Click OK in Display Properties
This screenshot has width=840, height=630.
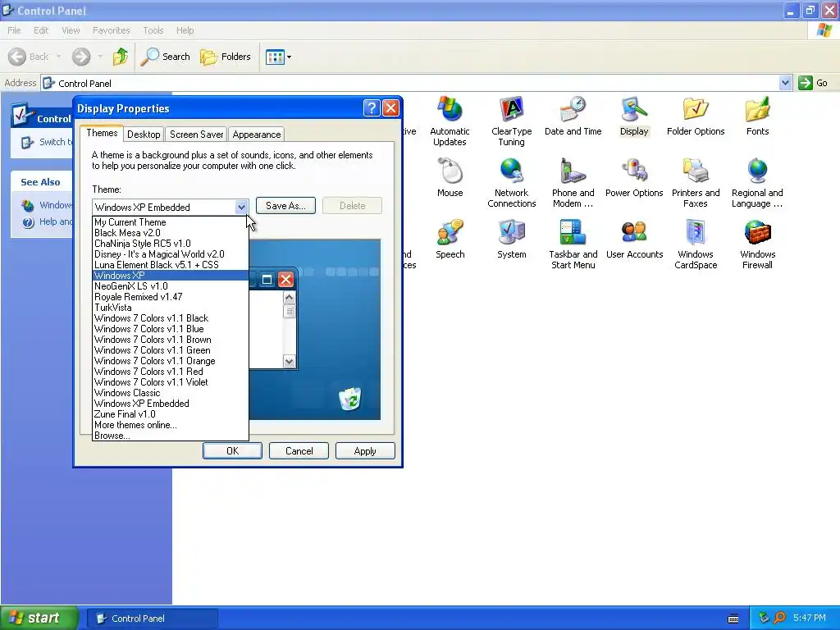[232, 450]
